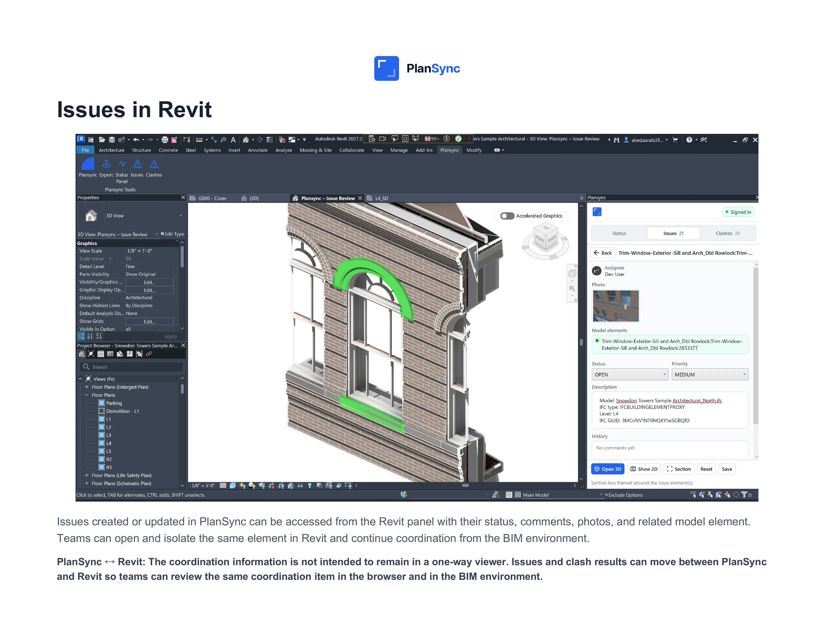Click the Project Browser Search field
834x644 pixels.
click(x=131, y=367)
